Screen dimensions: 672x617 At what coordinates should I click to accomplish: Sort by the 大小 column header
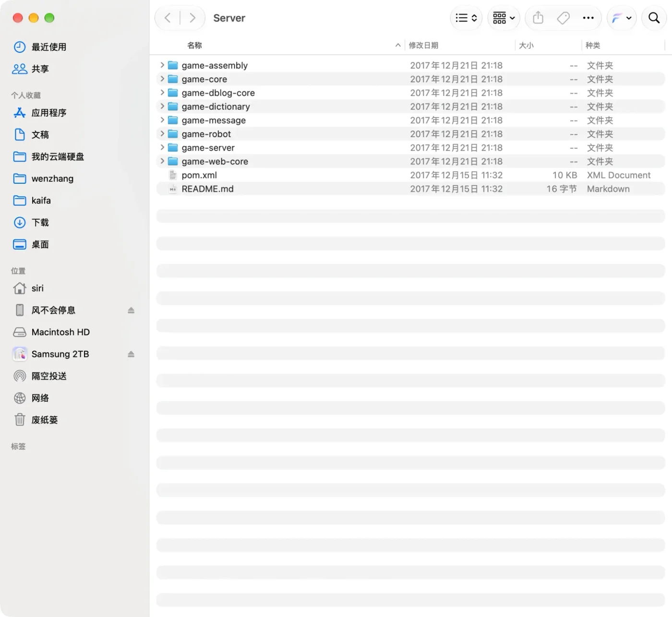[x=526, y=46]
